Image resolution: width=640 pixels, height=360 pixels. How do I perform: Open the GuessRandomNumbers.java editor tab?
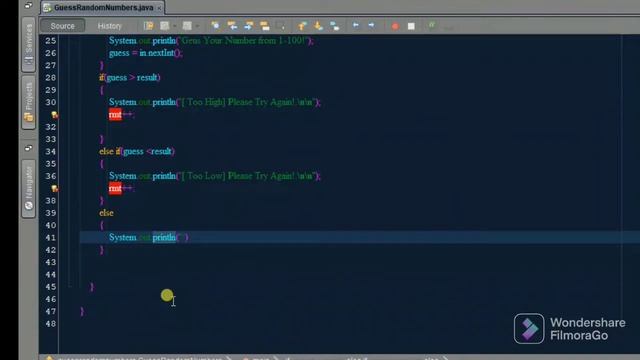click(x=102, y=7)
